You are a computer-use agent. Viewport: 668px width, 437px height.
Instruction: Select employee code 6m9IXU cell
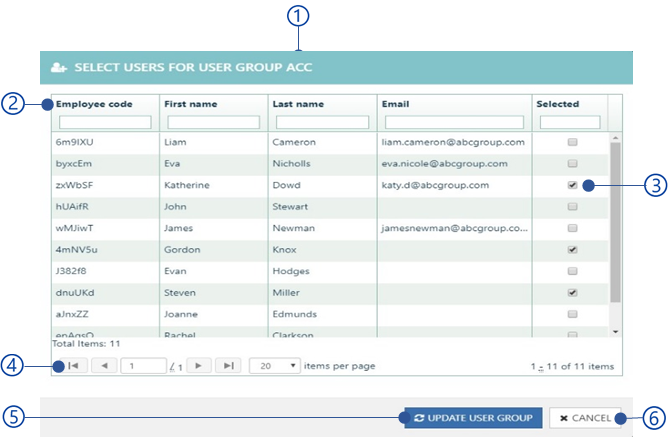(75, 142)
